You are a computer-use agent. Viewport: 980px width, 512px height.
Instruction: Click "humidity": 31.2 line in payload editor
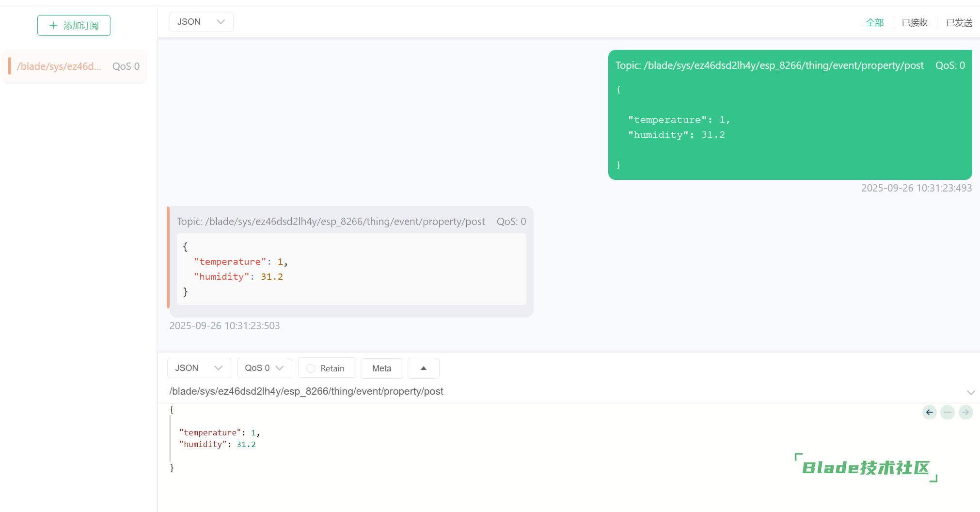[x=217, y=444]
